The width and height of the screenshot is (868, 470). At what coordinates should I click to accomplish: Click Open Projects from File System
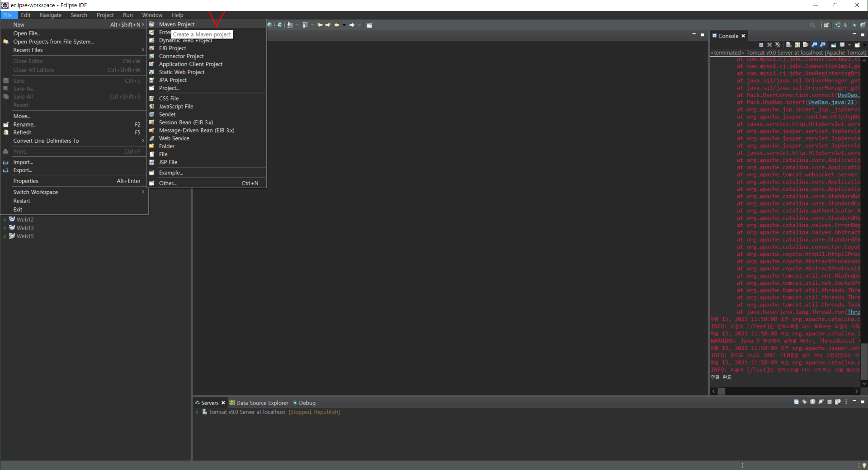[74, 42]
